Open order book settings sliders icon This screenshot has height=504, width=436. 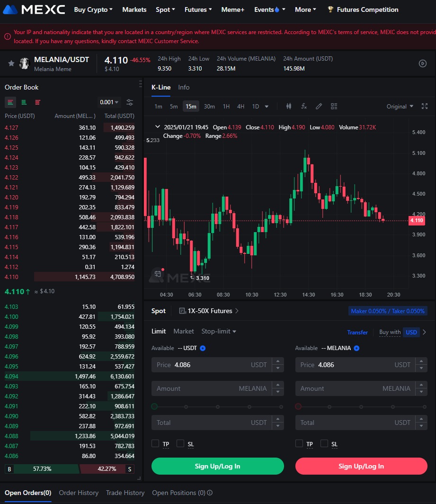pyautogui.click(x=130, y=102)
